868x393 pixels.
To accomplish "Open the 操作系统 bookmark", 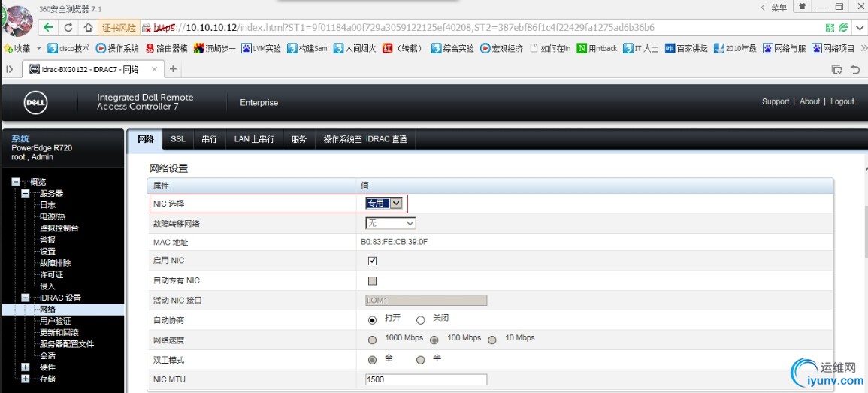I will (117, 48).
